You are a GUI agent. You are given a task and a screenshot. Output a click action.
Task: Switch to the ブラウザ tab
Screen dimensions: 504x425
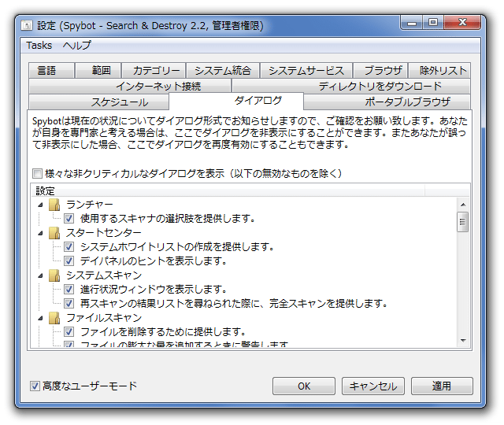click(380, 70)
